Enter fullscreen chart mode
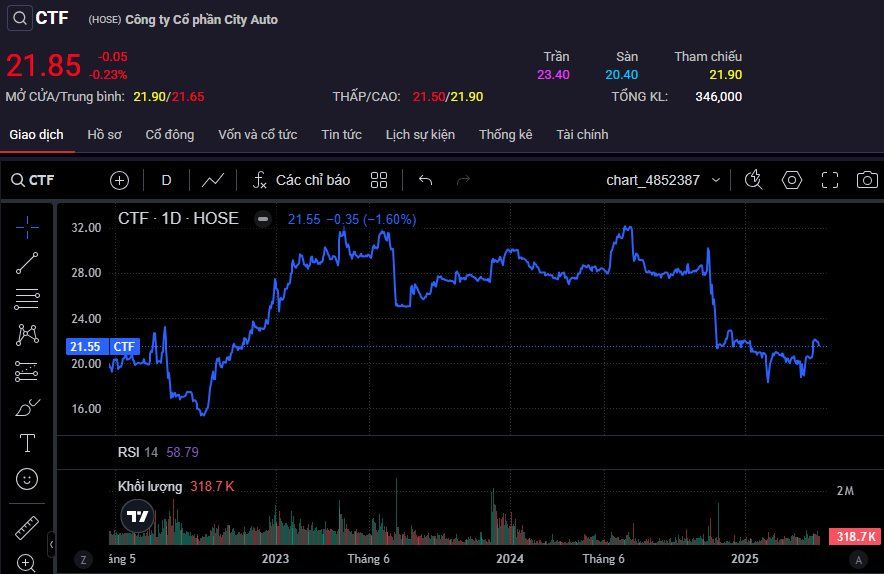The width and height of the screenshot is (884, 574). pyautogui.click(x=830, y=180)
